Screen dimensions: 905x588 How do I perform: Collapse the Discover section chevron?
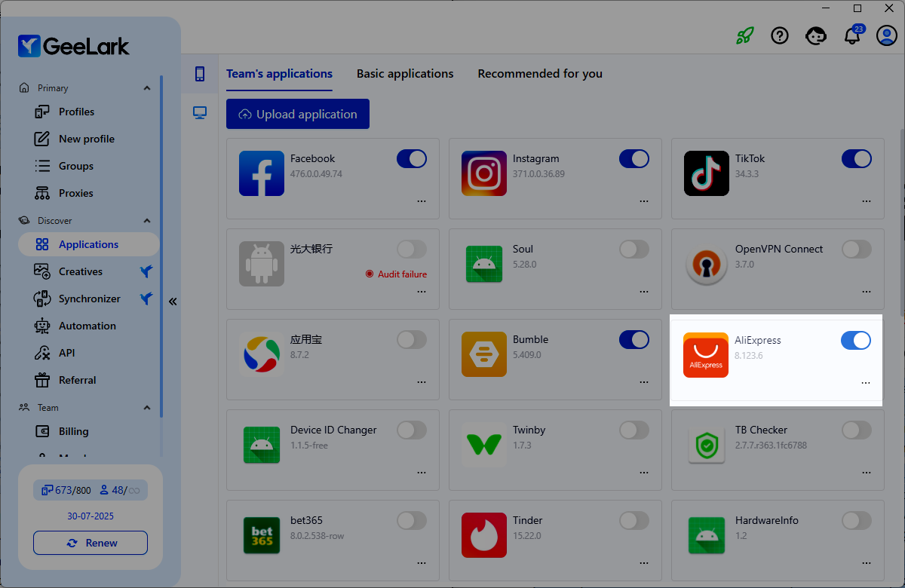point(147,221)
